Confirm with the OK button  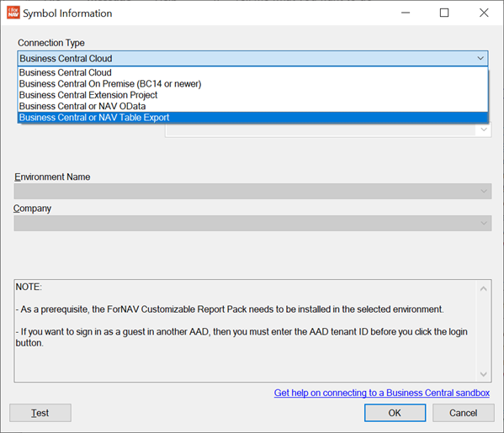pos(395,413)
